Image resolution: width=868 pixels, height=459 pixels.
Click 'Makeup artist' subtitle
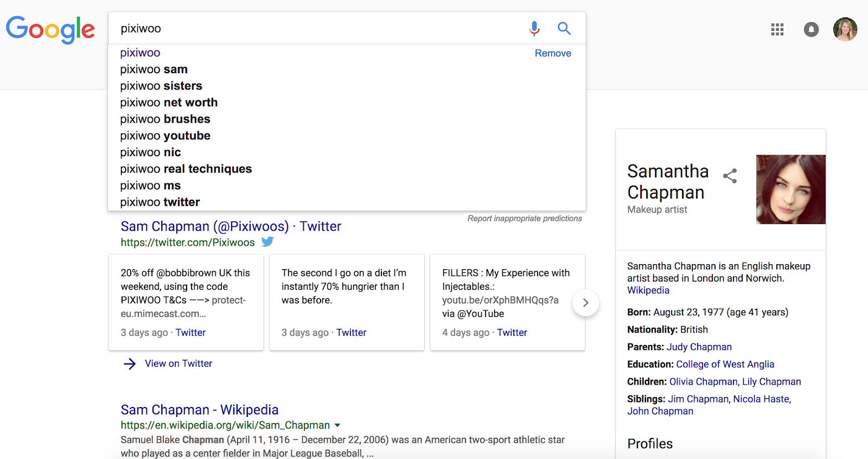point(657,209)
